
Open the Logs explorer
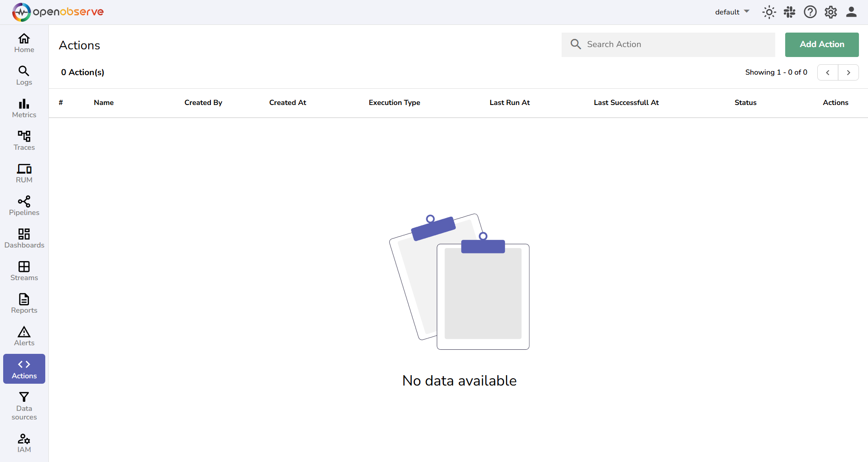click(24, 75)
